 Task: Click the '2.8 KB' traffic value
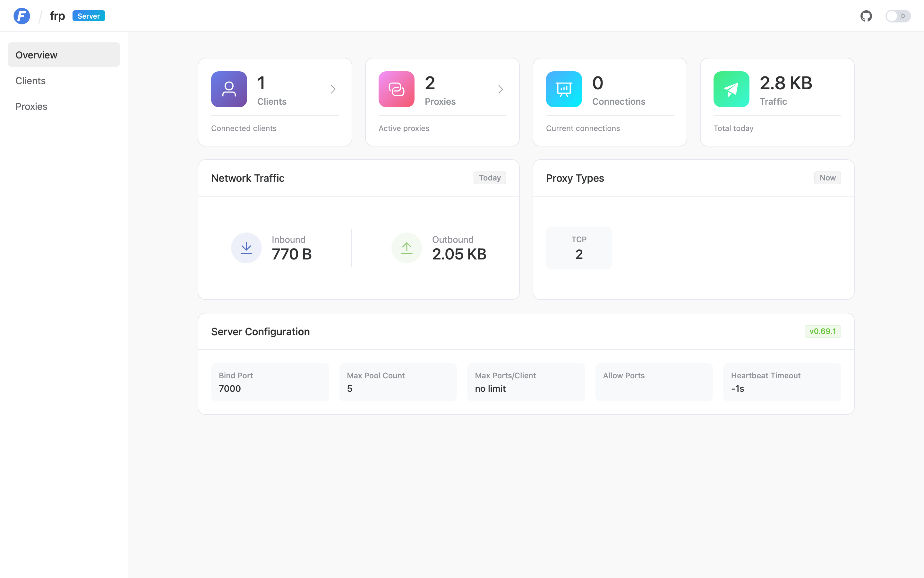click(x=786, y=83)
